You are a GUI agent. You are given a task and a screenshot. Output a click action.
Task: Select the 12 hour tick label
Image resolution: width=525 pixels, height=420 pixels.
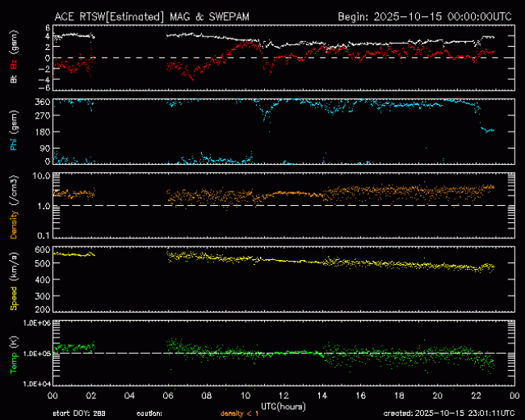tap(283, 396)
